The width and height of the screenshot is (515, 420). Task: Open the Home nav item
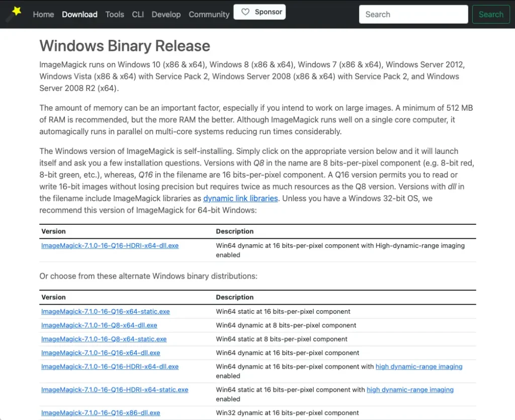pos(43,15)
